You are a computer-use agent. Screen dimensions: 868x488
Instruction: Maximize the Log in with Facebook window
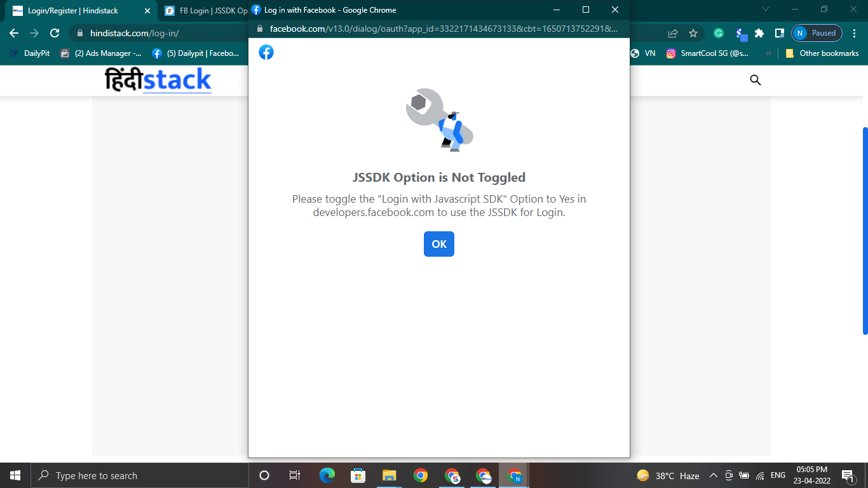point(586,10)
